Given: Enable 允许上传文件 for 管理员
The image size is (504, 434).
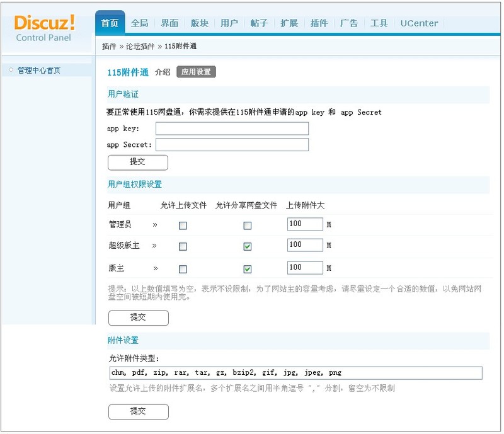Looking at the screenshot, I should tap(183, 226).
